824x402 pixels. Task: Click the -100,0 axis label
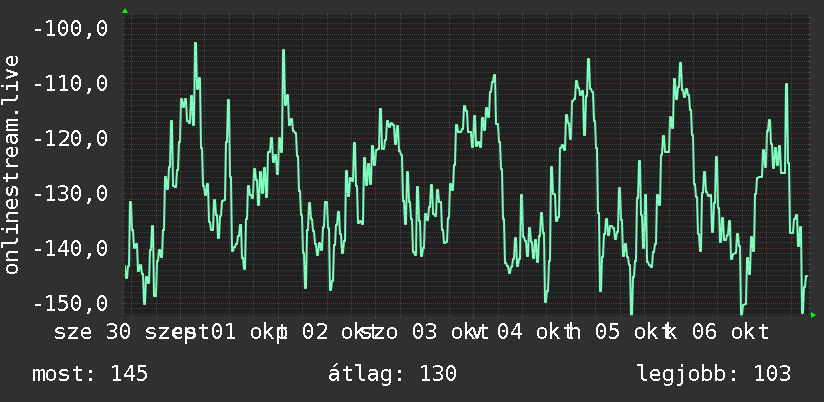70,28
